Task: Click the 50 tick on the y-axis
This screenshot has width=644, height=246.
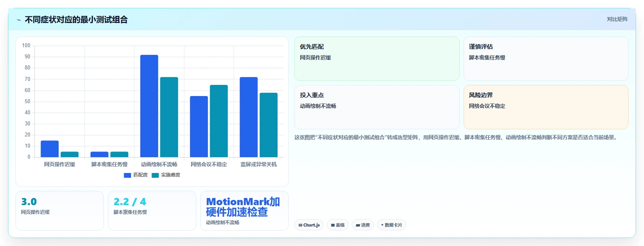Action: [x=27, y=101]
